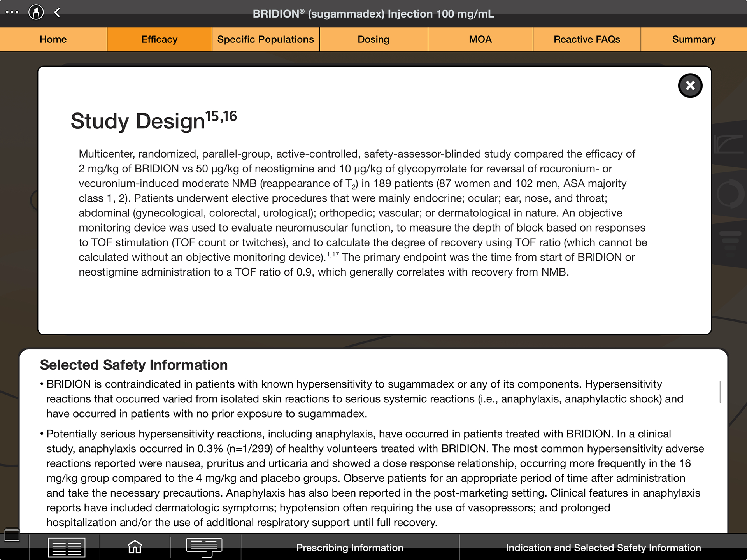Close the Study Design popup
This screenshot has height=560, width=747.
click(x=690, y=86)
